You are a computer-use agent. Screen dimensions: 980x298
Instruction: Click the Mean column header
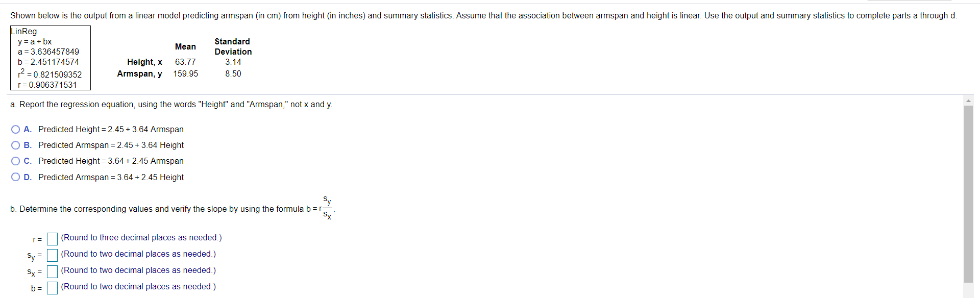coord(185,47)
